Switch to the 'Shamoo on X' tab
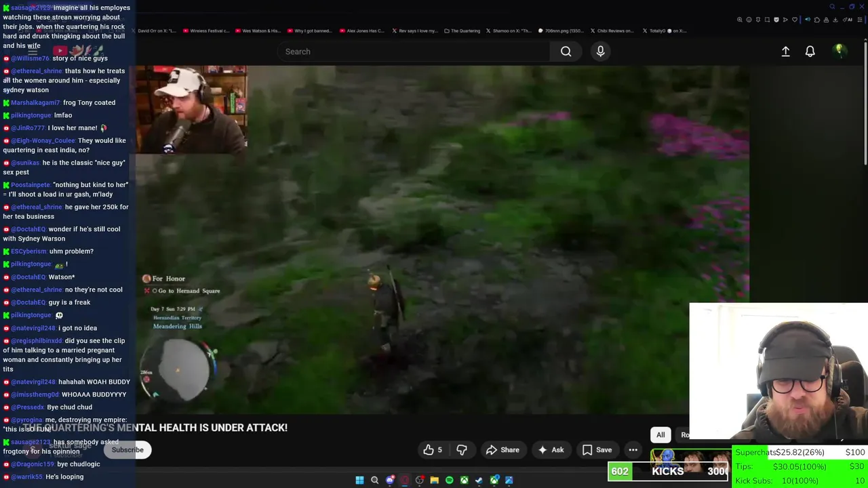Screen dimensions: 868x488 point(510,30)
